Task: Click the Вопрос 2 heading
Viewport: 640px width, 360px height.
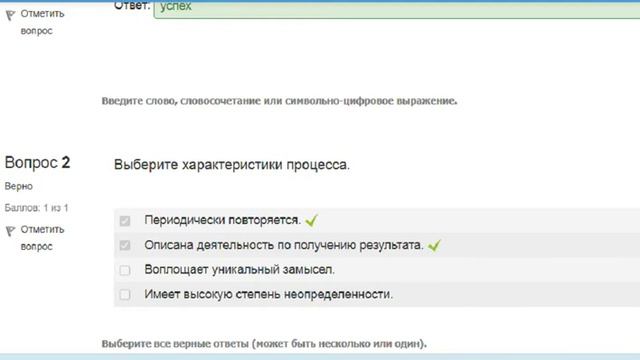Action: coord(38,162)
